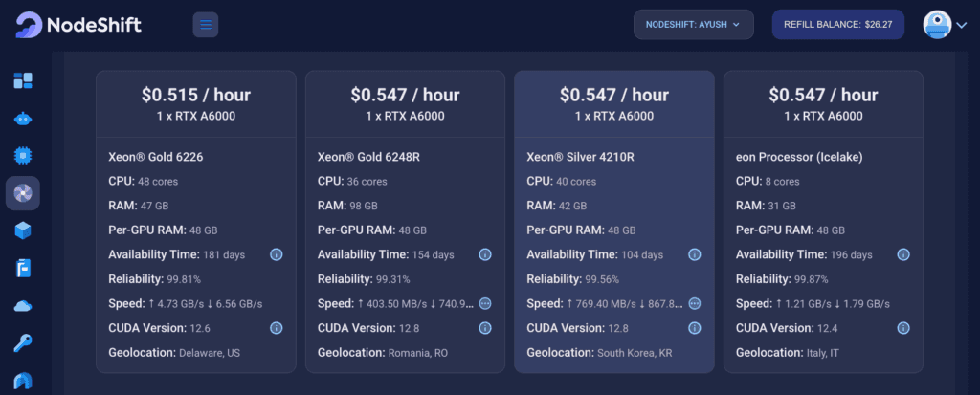Show Availability Time info on the Romania card
This screenshot has width=980, height=395.
pos(485,255)
